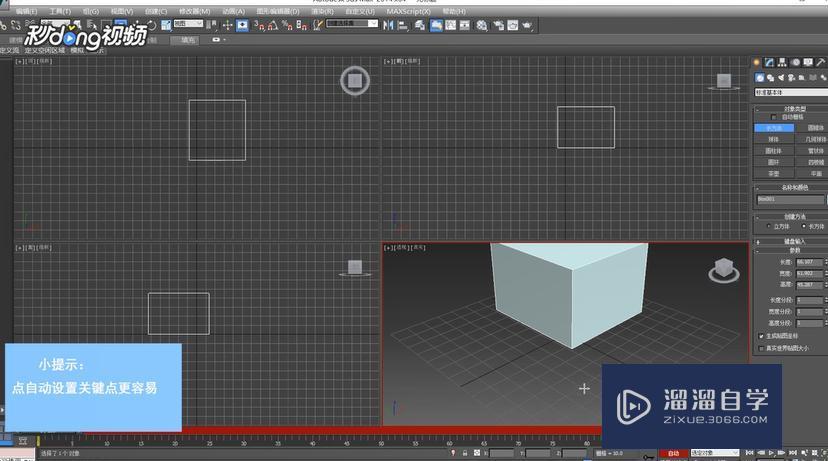Viewport: 828px width, 461px height.
Task: Click the 自动 auto key button
Action: [x=674, y=453]
